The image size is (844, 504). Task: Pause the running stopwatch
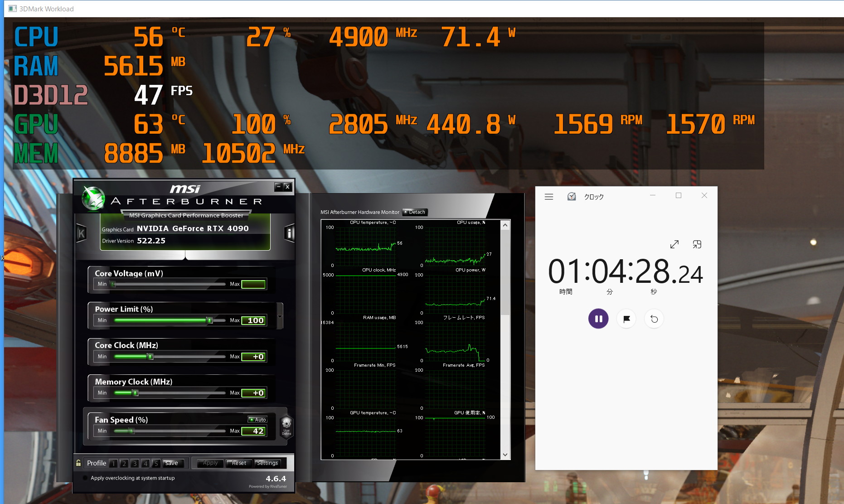pyautogui.click(x=598, y=319)
